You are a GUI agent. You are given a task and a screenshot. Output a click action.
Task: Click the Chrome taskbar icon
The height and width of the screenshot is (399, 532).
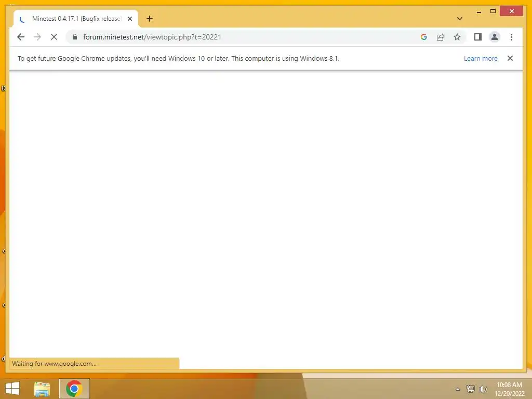(74, 389)
